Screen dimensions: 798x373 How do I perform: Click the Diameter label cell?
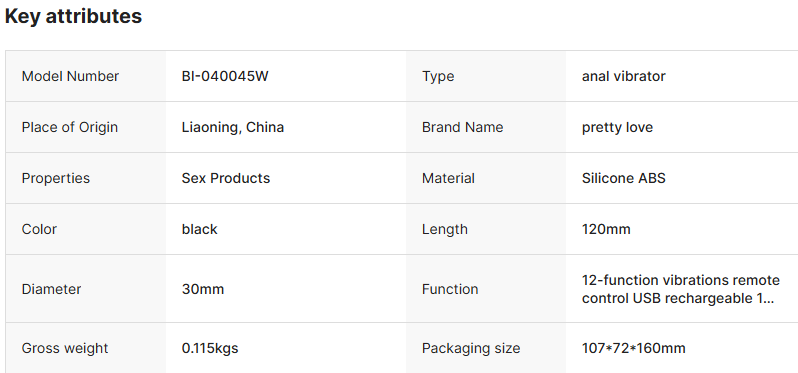[86, 289]
